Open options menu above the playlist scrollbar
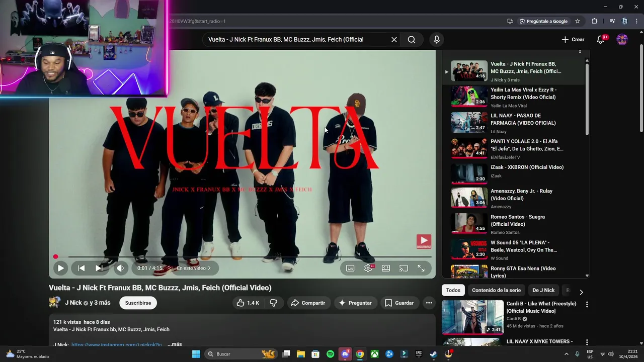 click(x=580, y=51)
